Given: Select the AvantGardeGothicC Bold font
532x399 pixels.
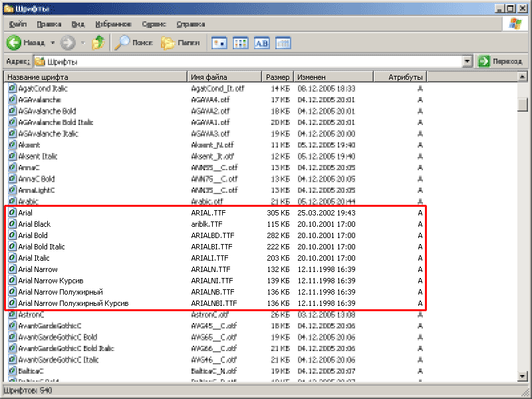Looking at the screenshot, I should [x=58, y=337].
